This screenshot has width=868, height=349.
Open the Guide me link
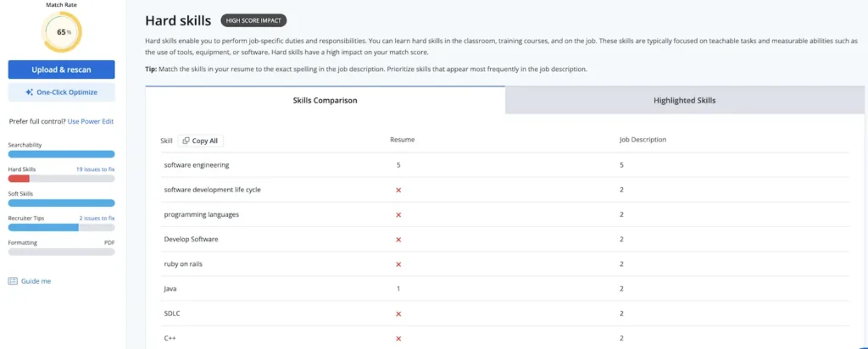(x=36, y=281)
